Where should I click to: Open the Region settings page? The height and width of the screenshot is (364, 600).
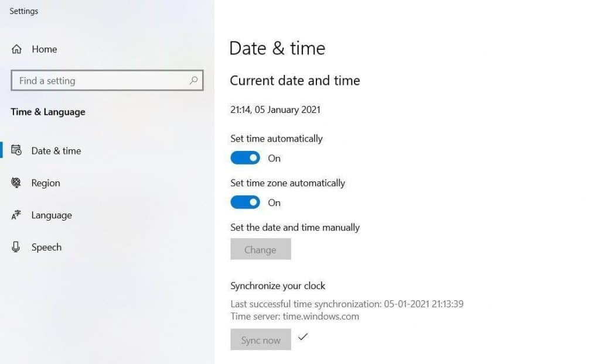(46, 183)
